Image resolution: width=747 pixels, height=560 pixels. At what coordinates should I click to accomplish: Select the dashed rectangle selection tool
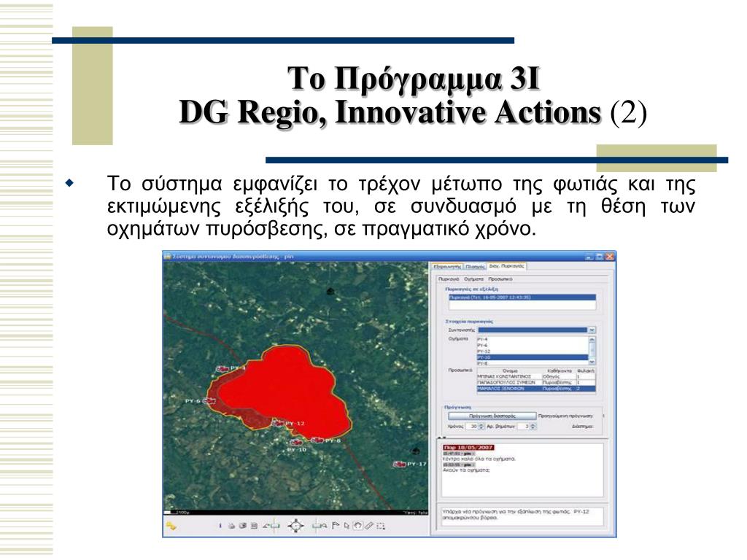click(x=381, y=526)
